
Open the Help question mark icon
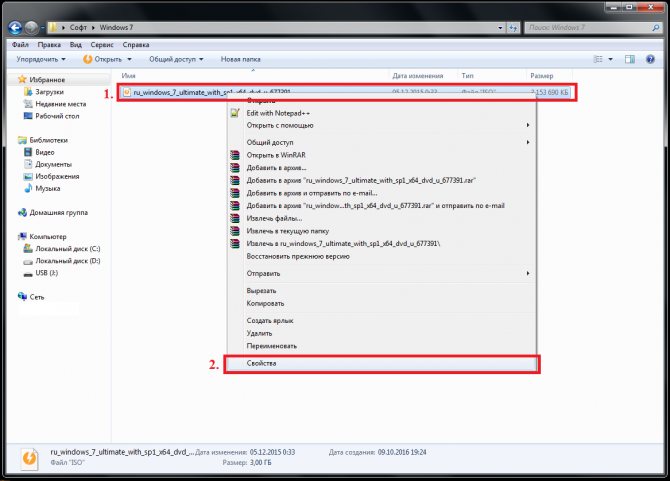650,59
